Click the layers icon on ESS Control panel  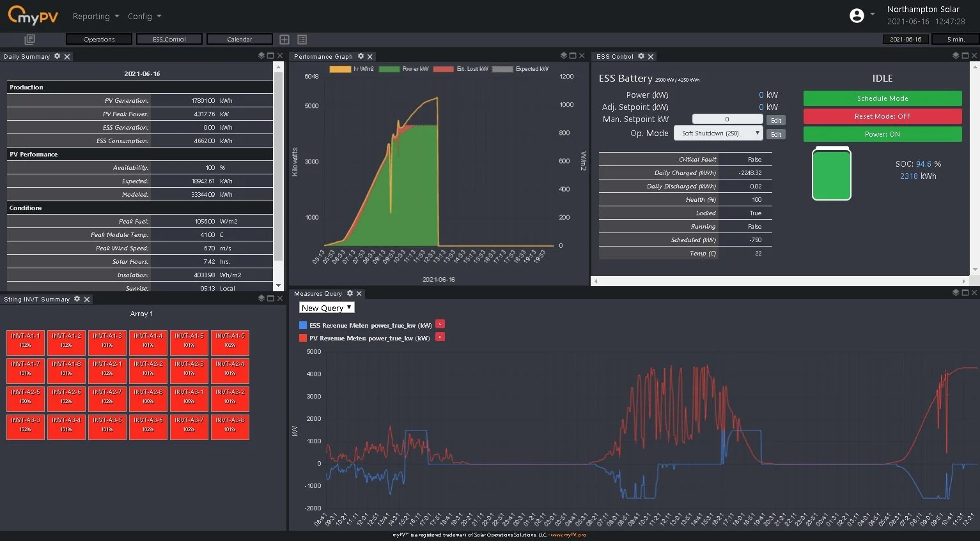(956, 56)
